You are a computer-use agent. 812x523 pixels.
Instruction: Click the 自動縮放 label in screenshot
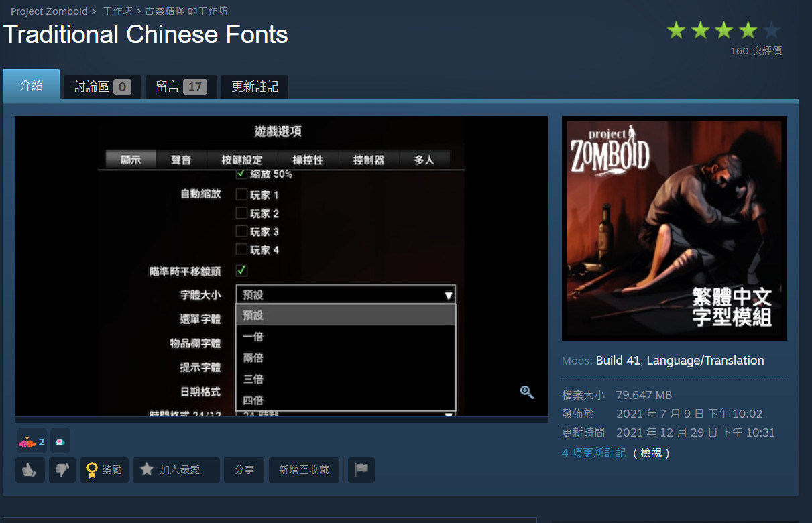click(200, 194)
